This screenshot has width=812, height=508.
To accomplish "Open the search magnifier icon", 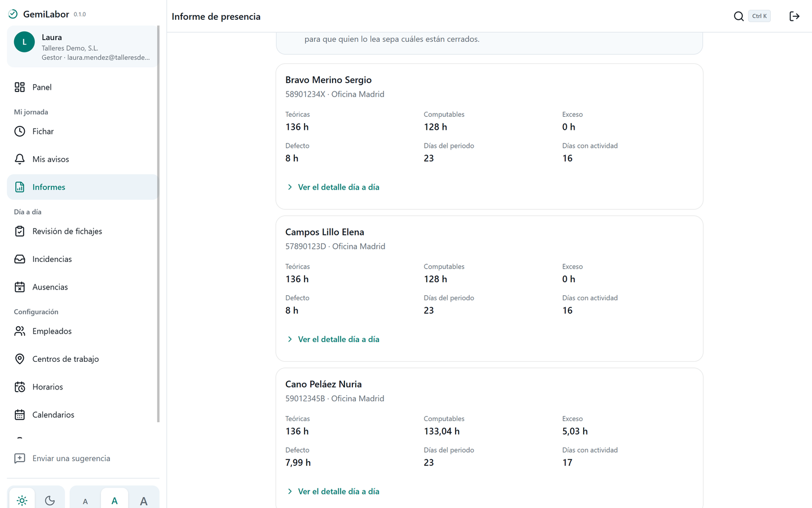I will [739, 16].
